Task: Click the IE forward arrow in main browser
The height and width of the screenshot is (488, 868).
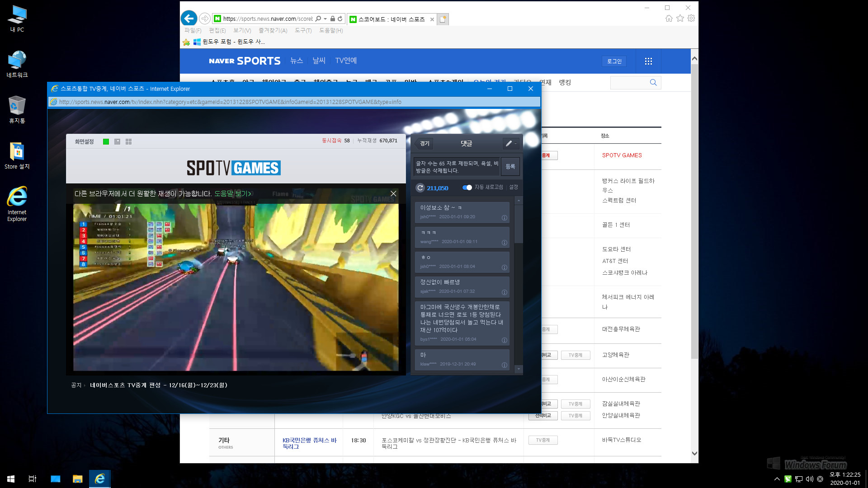Action: coord(205,19)
